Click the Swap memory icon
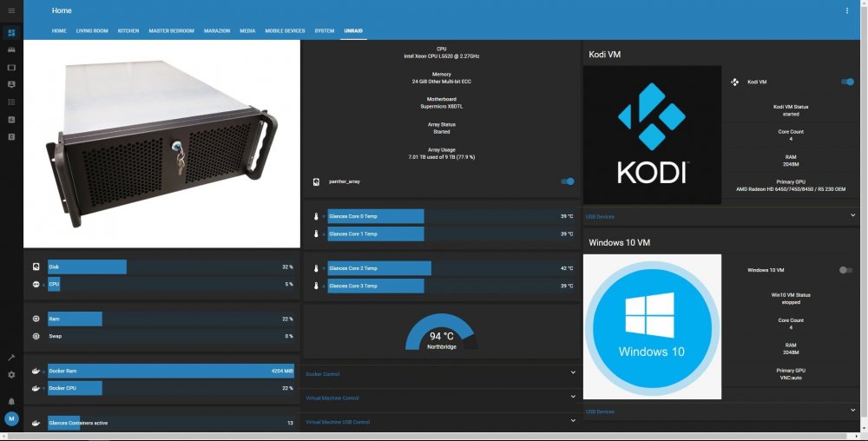This screenshot has height=441, width=868. coord(36,336)
